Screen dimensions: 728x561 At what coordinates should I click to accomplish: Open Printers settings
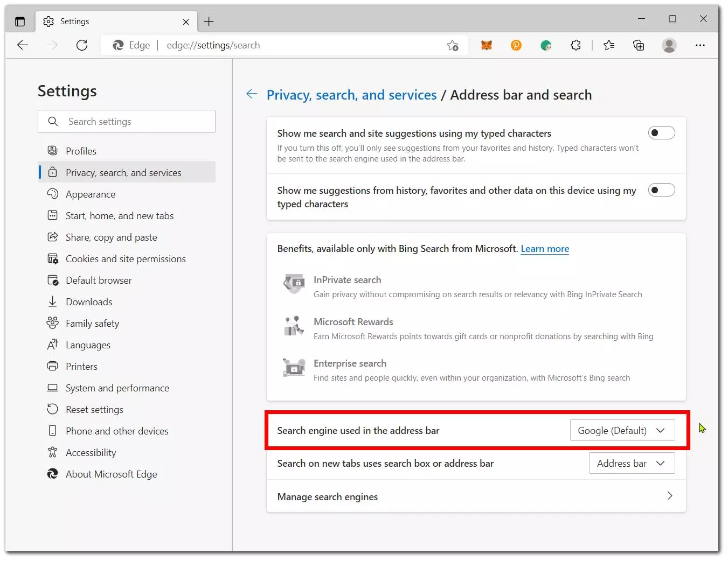click(127, 366)
